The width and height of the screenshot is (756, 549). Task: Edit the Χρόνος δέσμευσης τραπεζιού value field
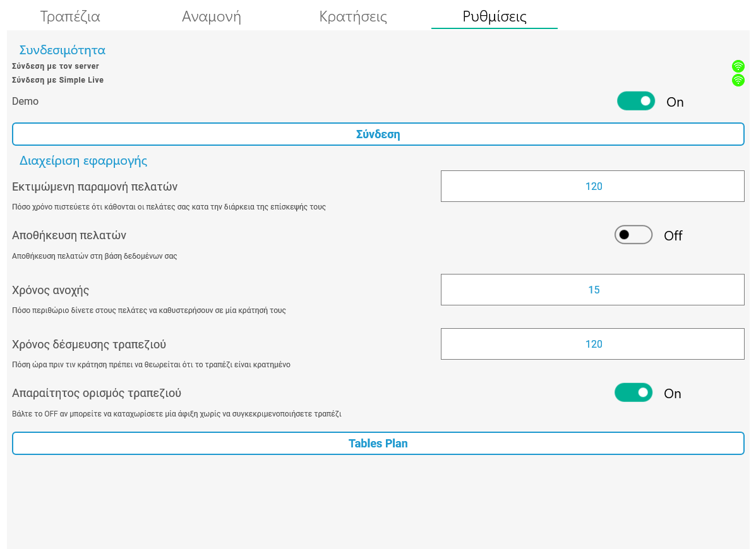pyautogui.click(x=592, y=344)
